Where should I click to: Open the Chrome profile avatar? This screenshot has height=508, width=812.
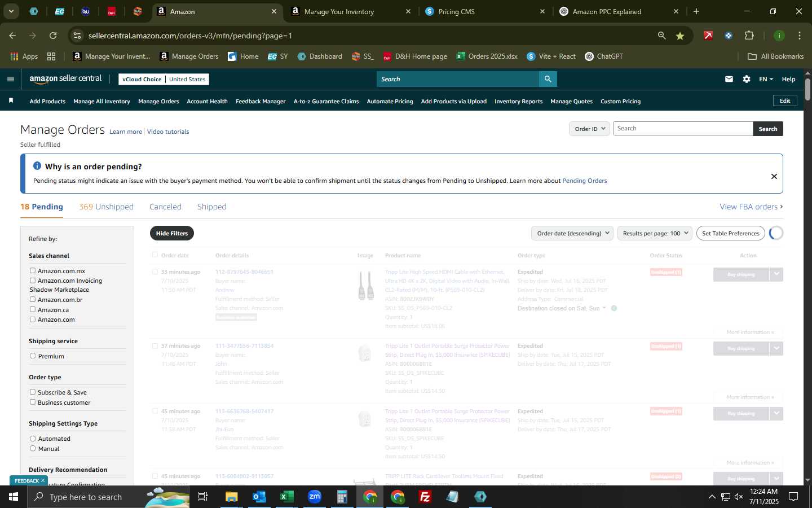(x=779, y=36)
